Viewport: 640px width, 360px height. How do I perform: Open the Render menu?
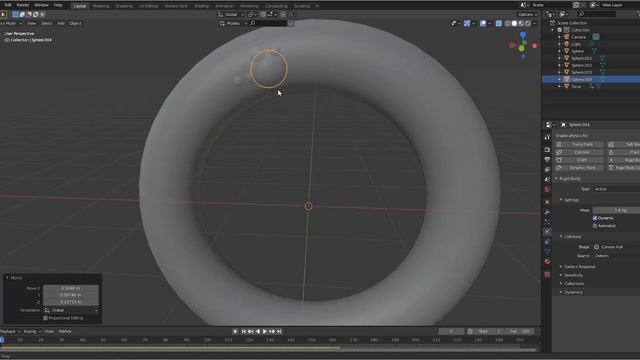click(x=22, y=5)
